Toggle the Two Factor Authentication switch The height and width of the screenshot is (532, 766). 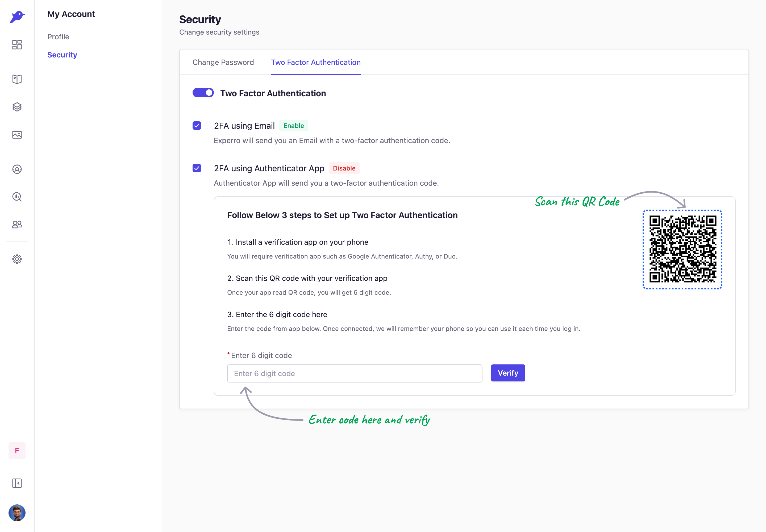click(x=203, y=93)
